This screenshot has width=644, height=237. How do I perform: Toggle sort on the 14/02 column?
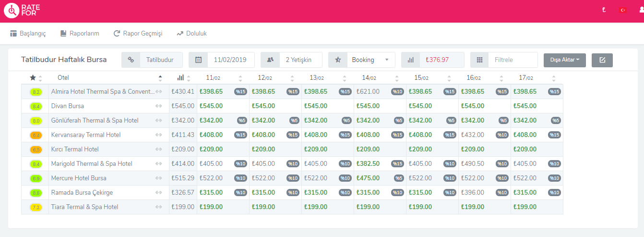[x=396, y=78]
